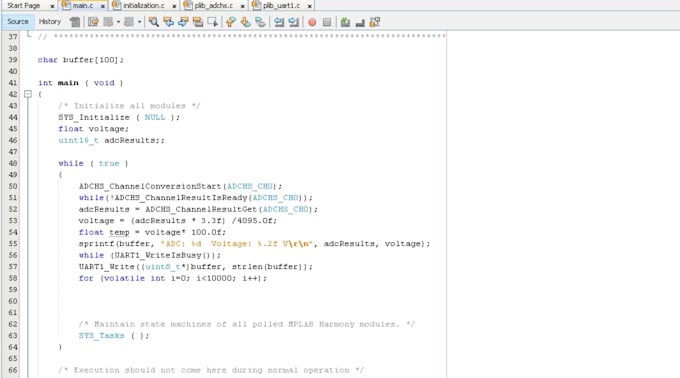Click the Forward navigation icon in editor toolbar

(x=129, y=22)
